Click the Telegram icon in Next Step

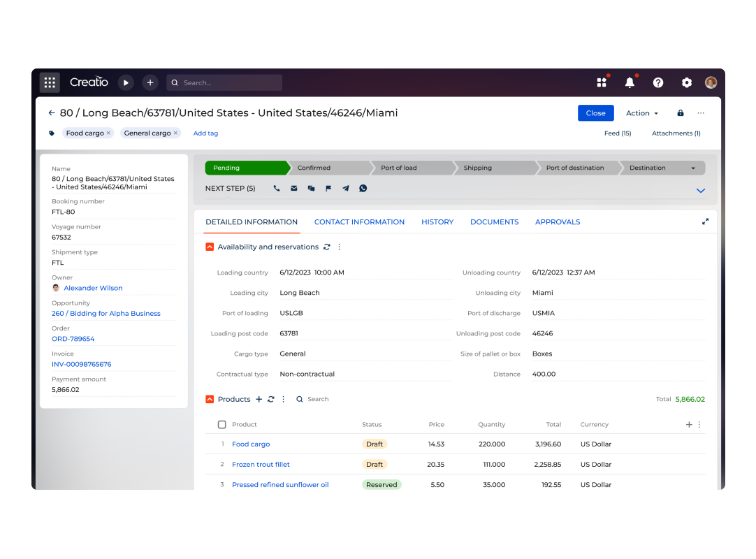pos(346,189)
